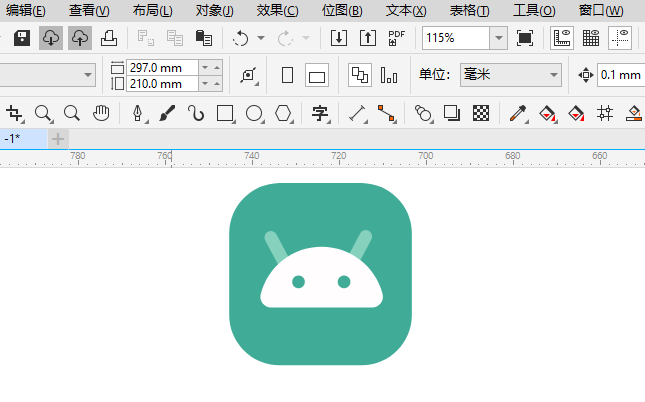Screen dimensions: 645x402
Task: Click the Undo arrow icon
Action: tap(241, 38)
